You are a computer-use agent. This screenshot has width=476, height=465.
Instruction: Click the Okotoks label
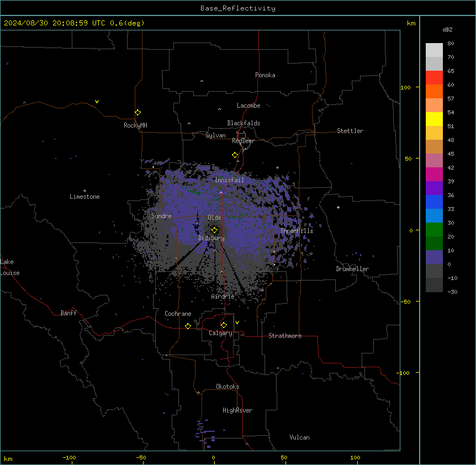(228, 387)
